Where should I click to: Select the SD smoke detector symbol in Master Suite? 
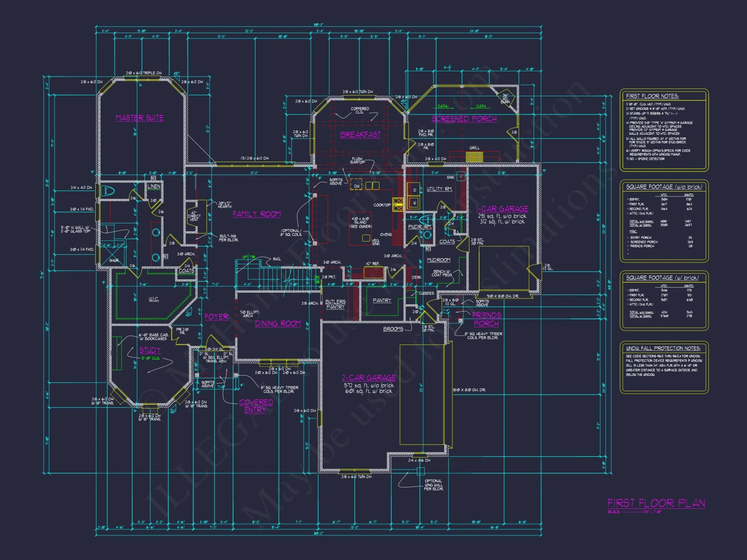click(153, 178)
